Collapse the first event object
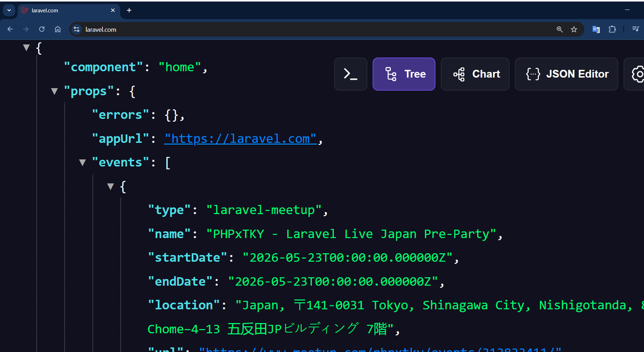 pyautogui.click(x=110, y=186)
